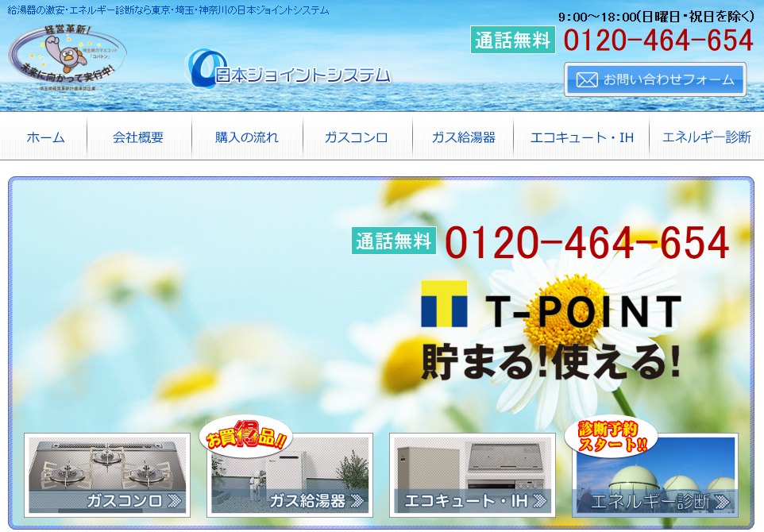Select ガス給湯器 navigation item
This screenshot has height=532, width=764.
[x=463, y=137]
